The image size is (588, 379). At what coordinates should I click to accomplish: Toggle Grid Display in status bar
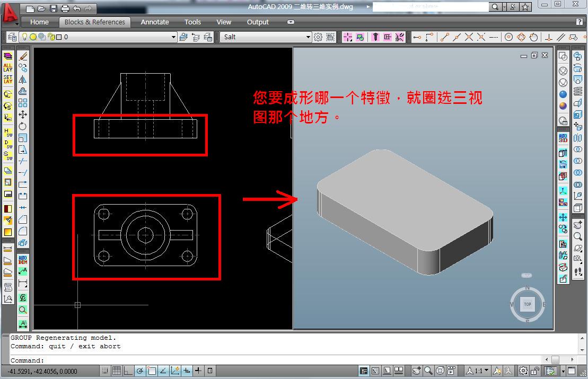pyautogui.click(x=117, y=371)
